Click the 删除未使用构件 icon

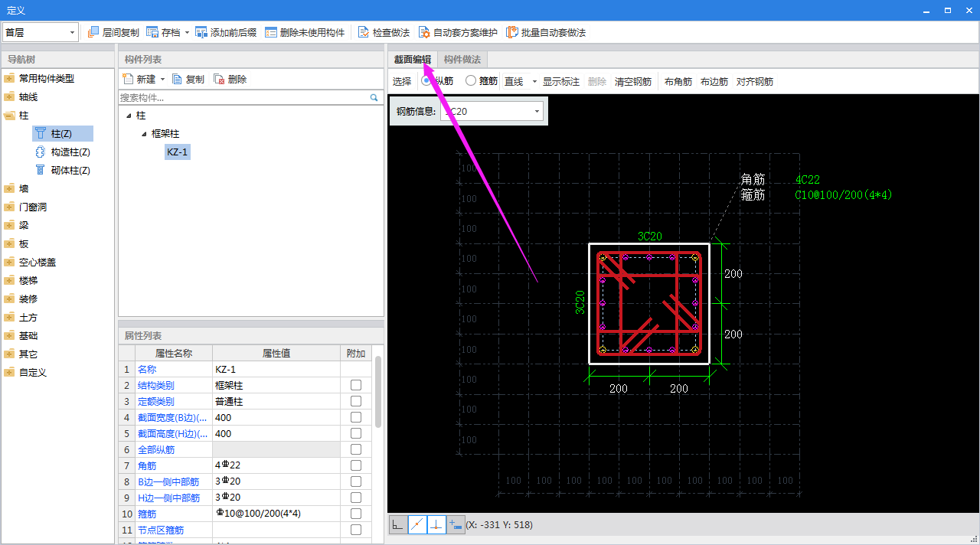click(271, 32)
